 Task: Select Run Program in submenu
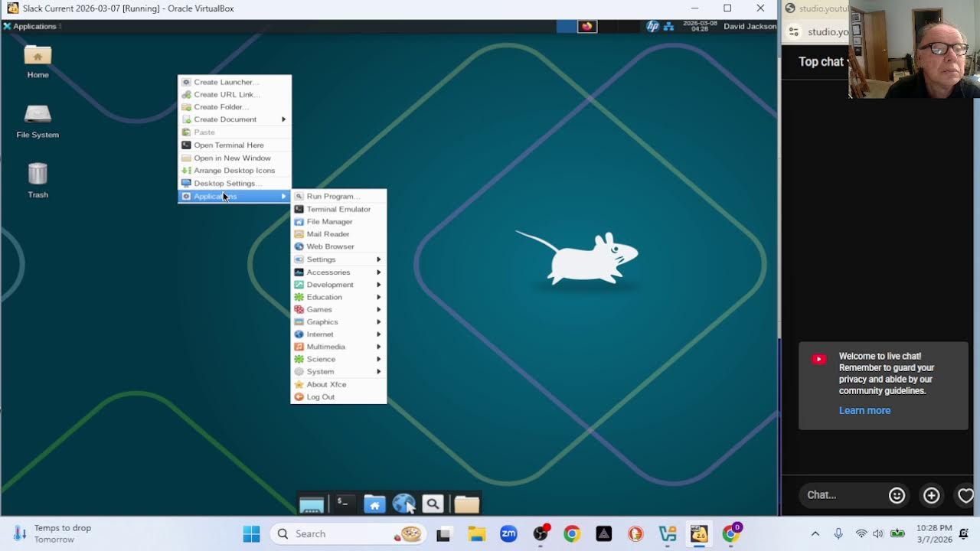(338, 196)
